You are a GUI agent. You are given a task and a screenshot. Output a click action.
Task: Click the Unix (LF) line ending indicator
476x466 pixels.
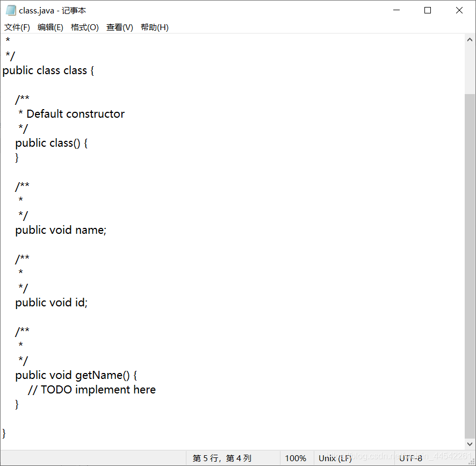tap(335, 458)
